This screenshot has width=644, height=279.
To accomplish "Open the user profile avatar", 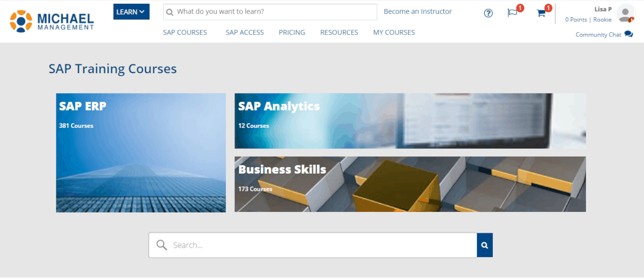I will (625, 13).
